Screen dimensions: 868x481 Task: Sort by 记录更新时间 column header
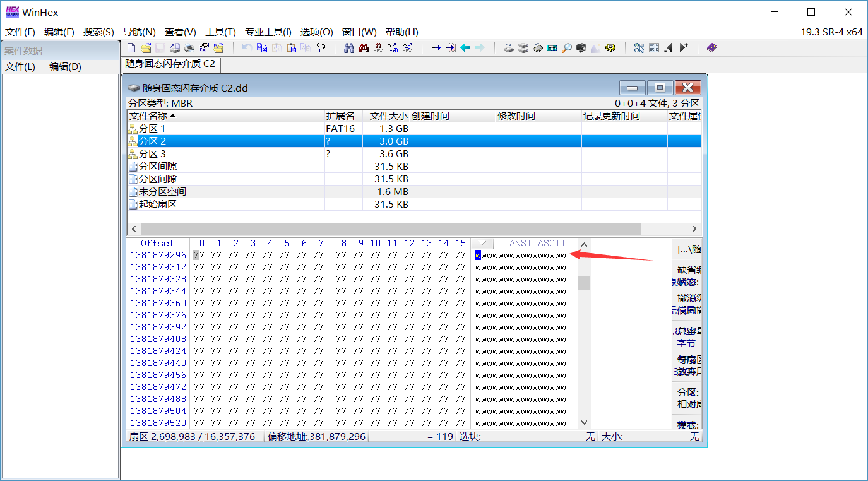(624, 116)
